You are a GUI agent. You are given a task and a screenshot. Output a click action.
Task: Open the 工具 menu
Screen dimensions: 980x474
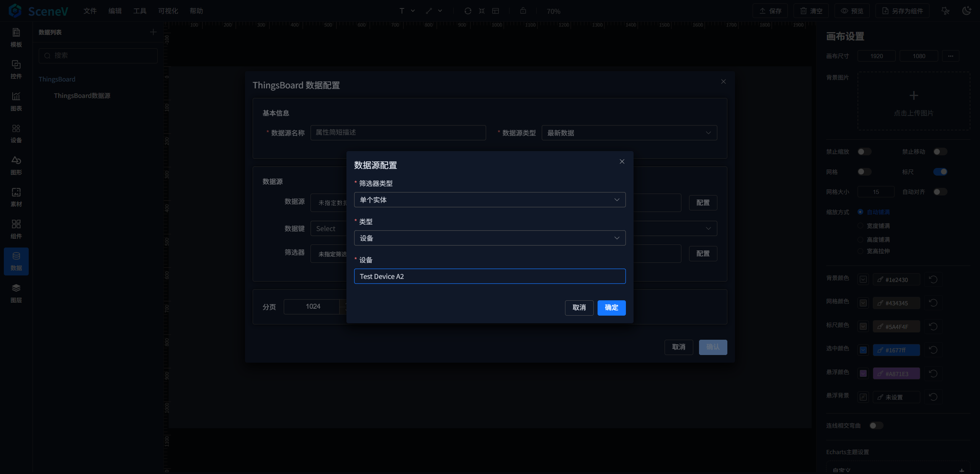point(140,11)
